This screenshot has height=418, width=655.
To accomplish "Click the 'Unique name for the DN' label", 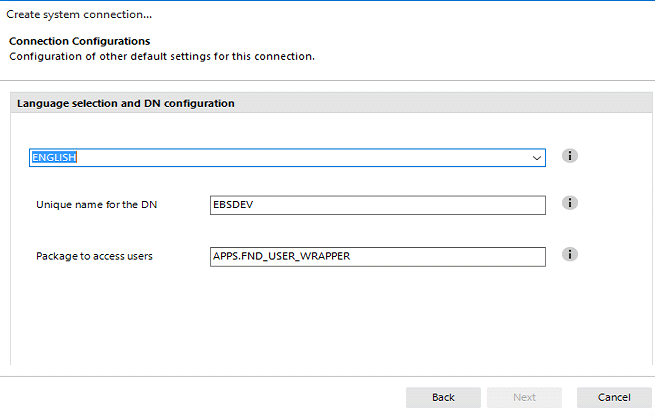I will click(x=96, y=205).
